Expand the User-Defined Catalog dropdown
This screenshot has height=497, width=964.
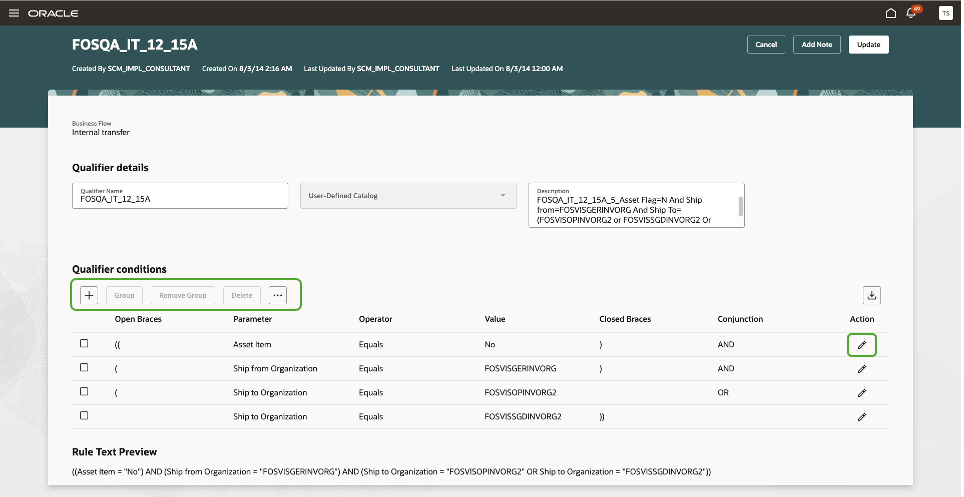pos(408,196)
